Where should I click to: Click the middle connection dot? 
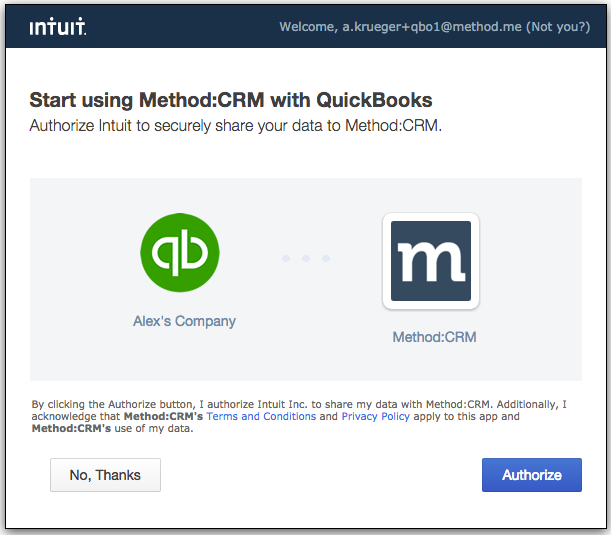(306, 258)
